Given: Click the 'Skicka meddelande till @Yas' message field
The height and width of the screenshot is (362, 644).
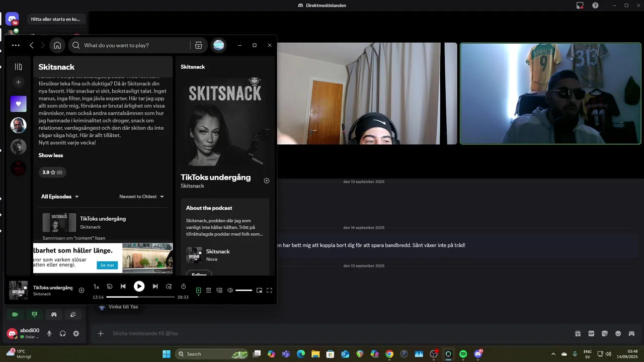Looking at the screenshot, I should click(x=332, y=333).
